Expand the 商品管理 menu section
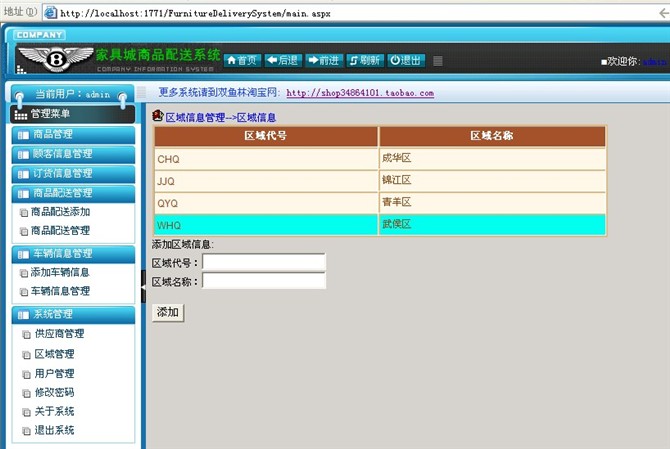The height and width of the screenshot is (449, 670). point(73,135)
